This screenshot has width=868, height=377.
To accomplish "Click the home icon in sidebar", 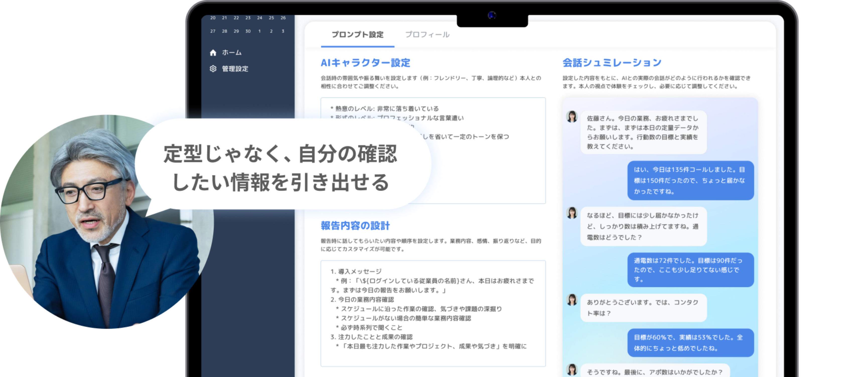I will point(213,53).
